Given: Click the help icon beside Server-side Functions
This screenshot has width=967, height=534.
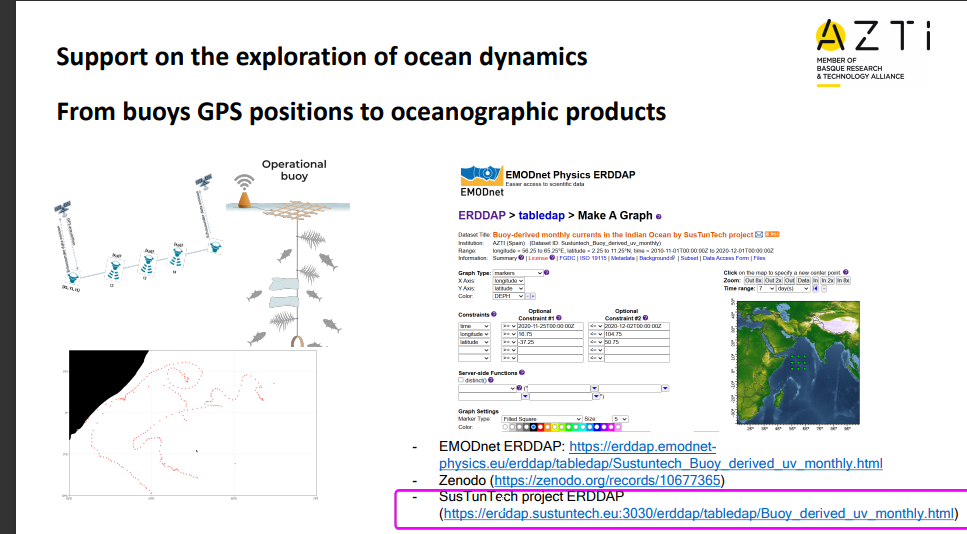Looking at the screenshot, I should click(x=522, y=372).
